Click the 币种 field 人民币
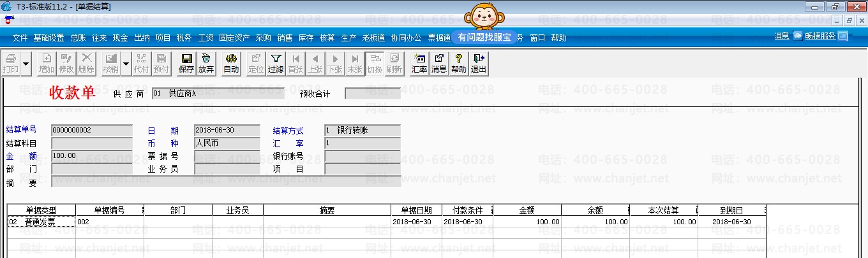This screenshot has width=868, height=258. [227, 143]
